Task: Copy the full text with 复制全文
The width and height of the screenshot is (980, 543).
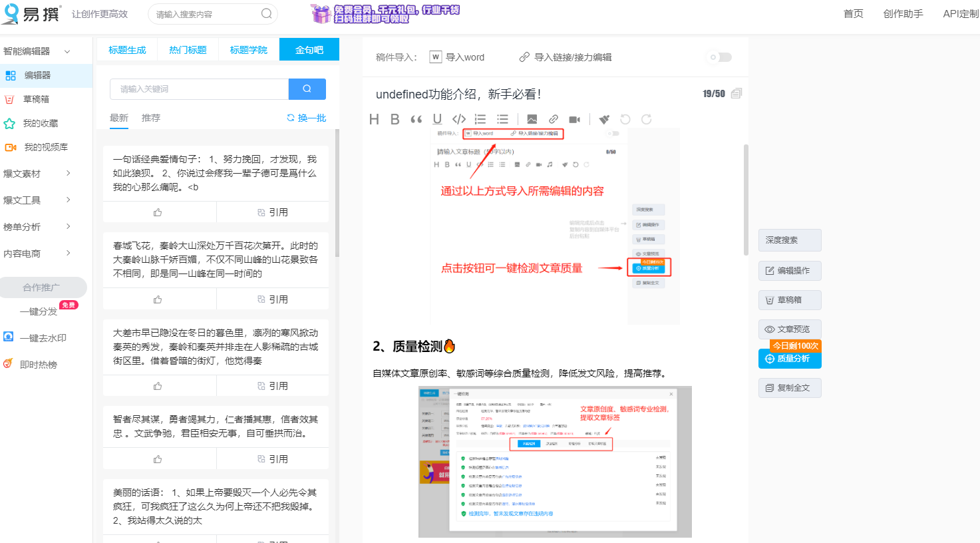Action: 790,388
